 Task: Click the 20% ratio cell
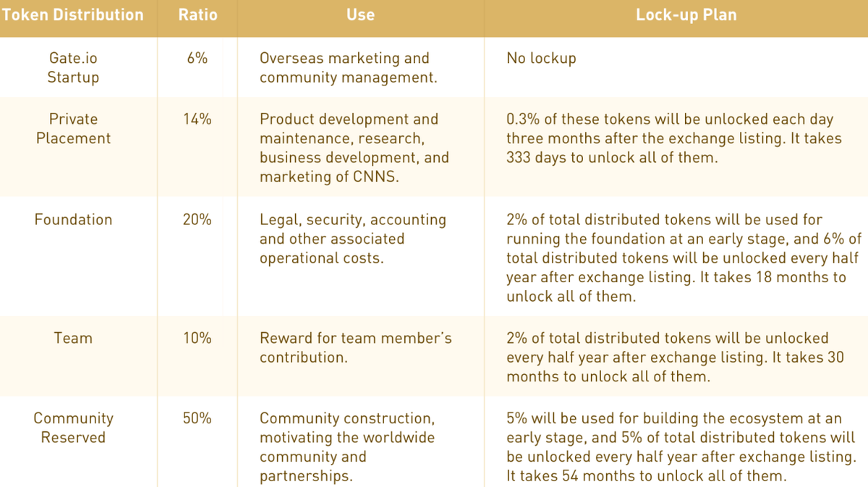[197, 219]
